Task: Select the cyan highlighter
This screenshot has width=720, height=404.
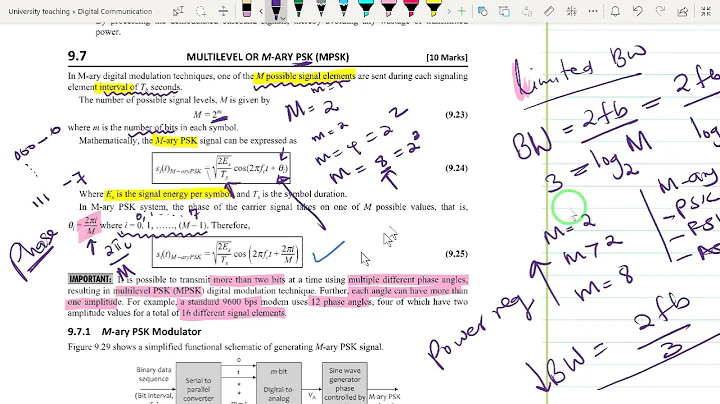Action: coord(366,9)
